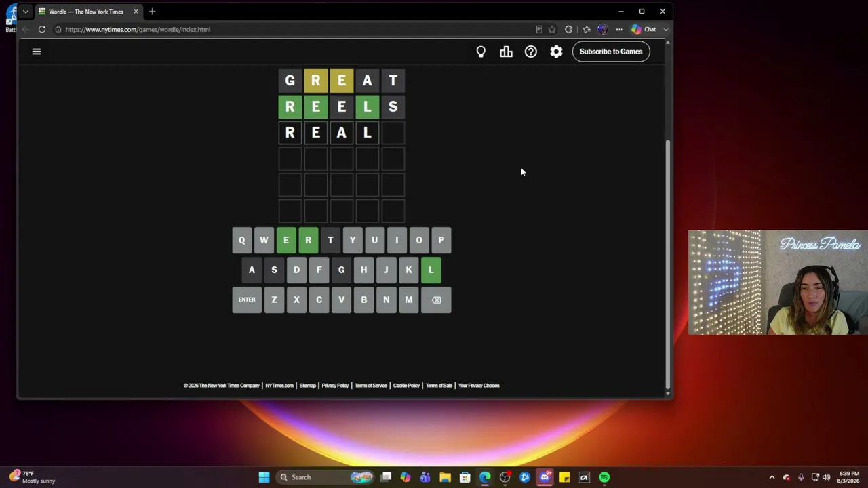Open the browser extensions icon

568,29
